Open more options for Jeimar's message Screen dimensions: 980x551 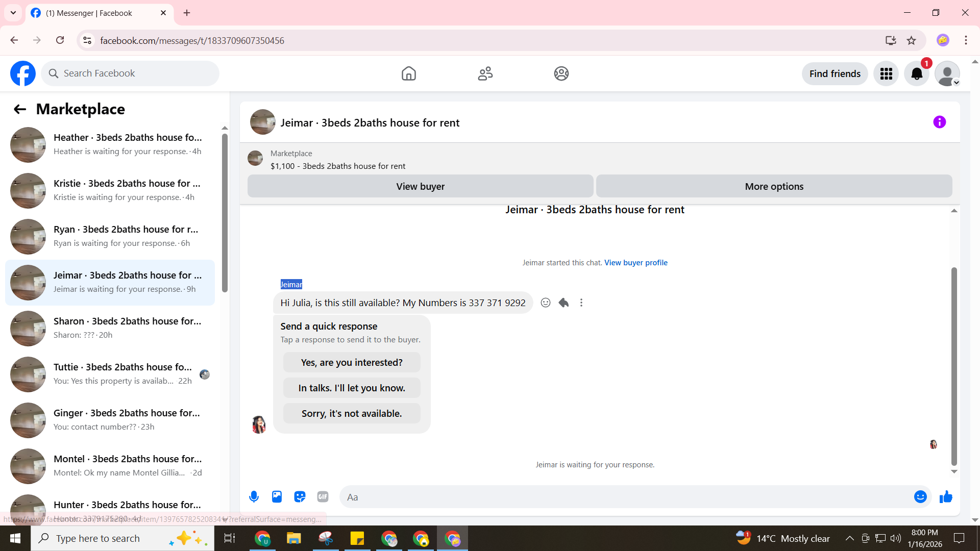point(581,303)
